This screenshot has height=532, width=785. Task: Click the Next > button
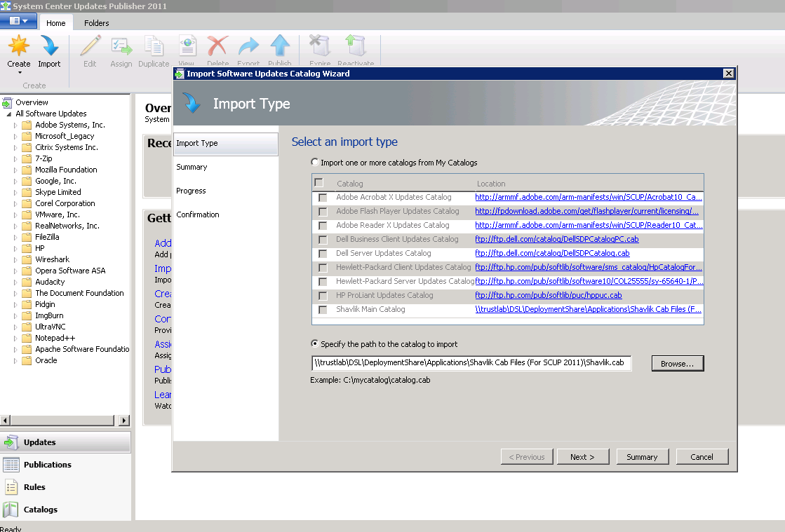(583, 456)
